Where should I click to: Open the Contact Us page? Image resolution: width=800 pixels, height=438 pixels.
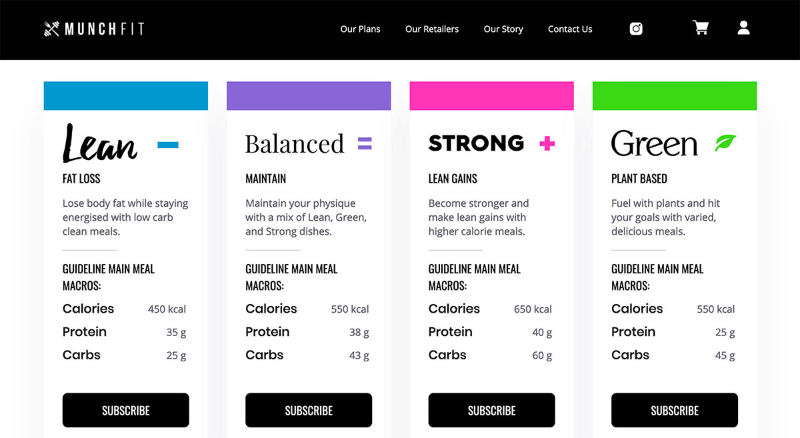[x=570, y=29]
